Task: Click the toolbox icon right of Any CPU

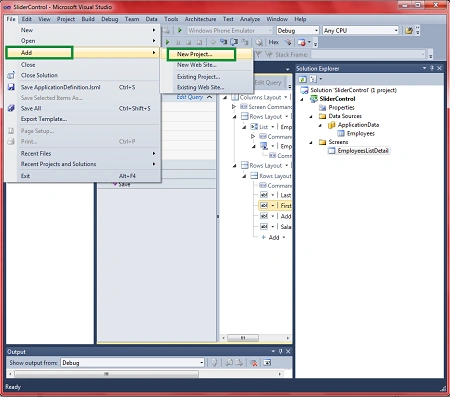Action: click(409, 31)
